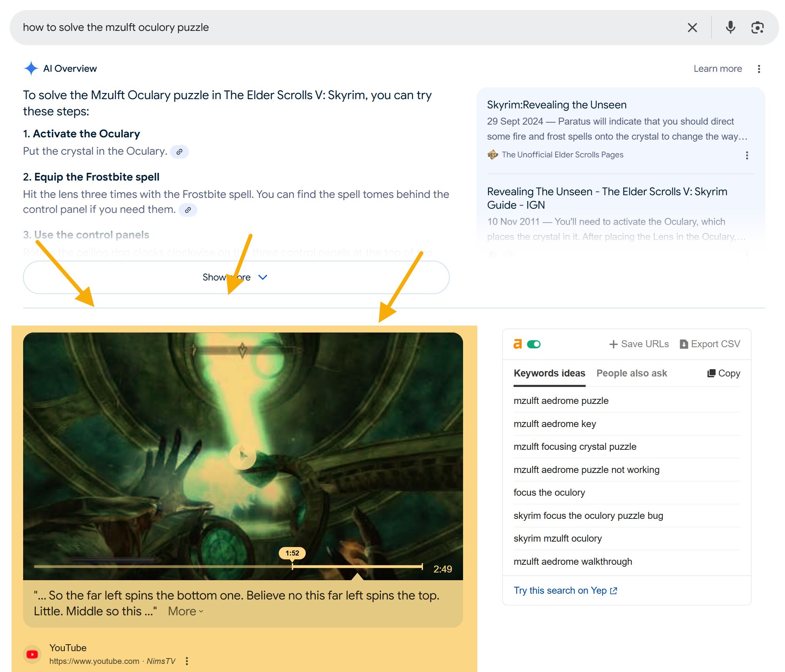
Task: Click Export CSV in Ahrefs panel
Action: [709, 344]
